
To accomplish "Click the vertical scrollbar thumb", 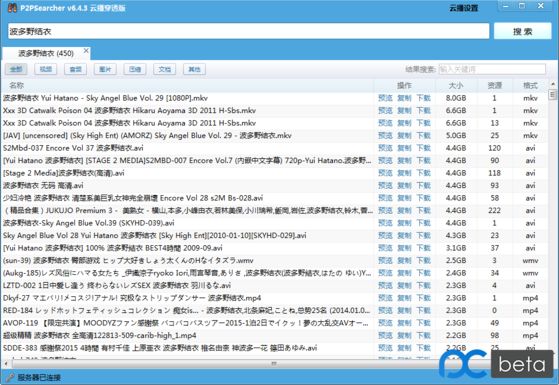I will (553, 94).
